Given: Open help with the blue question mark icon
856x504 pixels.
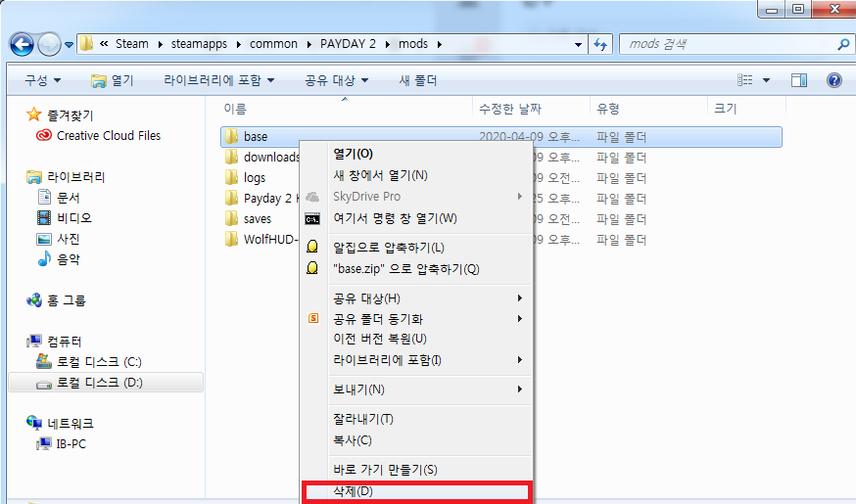Looking at the screenshot, I should pyautogui.click(x=834, y=80).
